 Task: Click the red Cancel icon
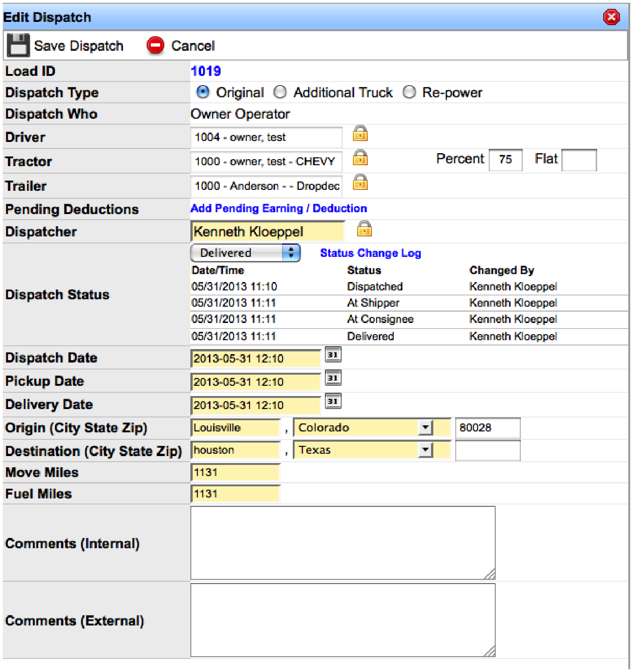pyautogui.click(x=155, y=46)
